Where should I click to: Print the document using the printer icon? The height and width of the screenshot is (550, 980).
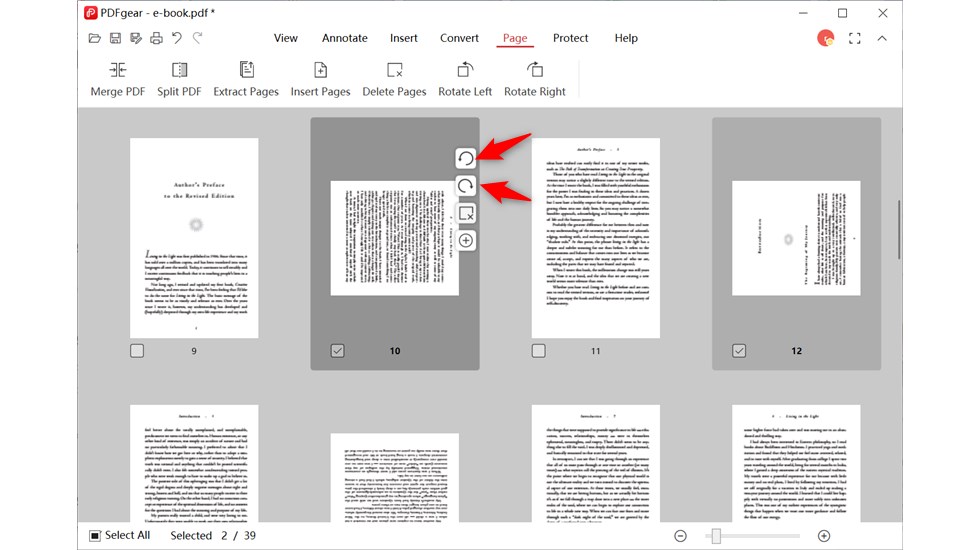point(156,38)
